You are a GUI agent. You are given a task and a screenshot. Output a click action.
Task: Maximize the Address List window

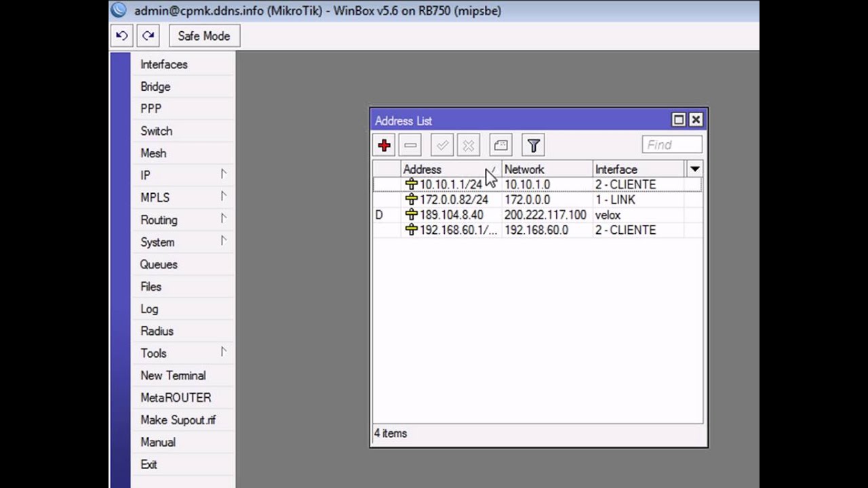679,120
